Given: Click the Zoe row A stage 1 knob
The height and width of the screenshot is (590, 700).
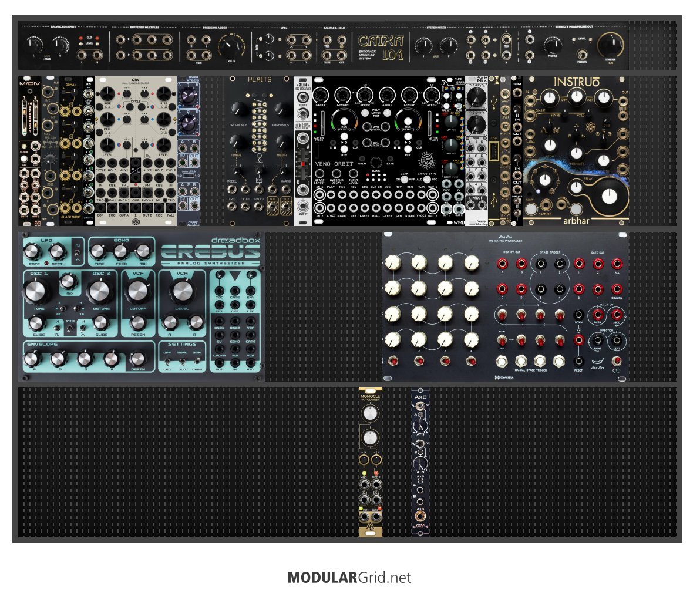Looking at the screenshot, I should pos(392,262).
